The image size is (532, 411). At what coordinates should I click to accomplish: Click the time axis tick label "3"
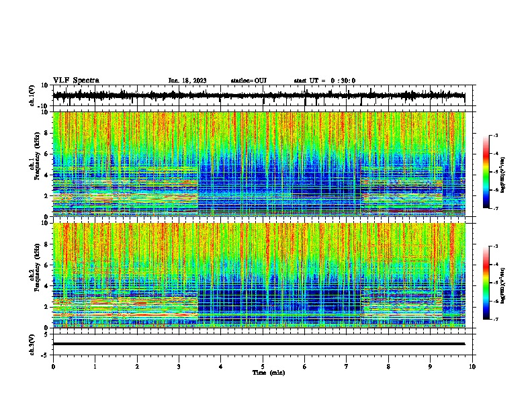[179, 366]
